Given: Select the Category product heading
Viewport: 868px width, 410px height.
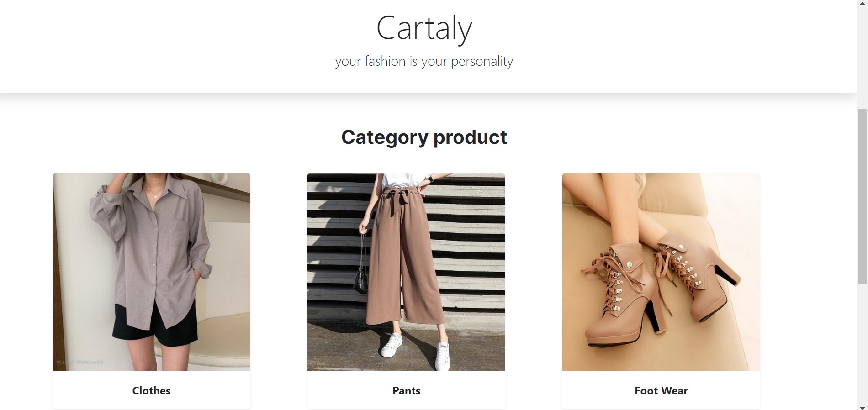Looking at the screenshot, I should point(424,137).
